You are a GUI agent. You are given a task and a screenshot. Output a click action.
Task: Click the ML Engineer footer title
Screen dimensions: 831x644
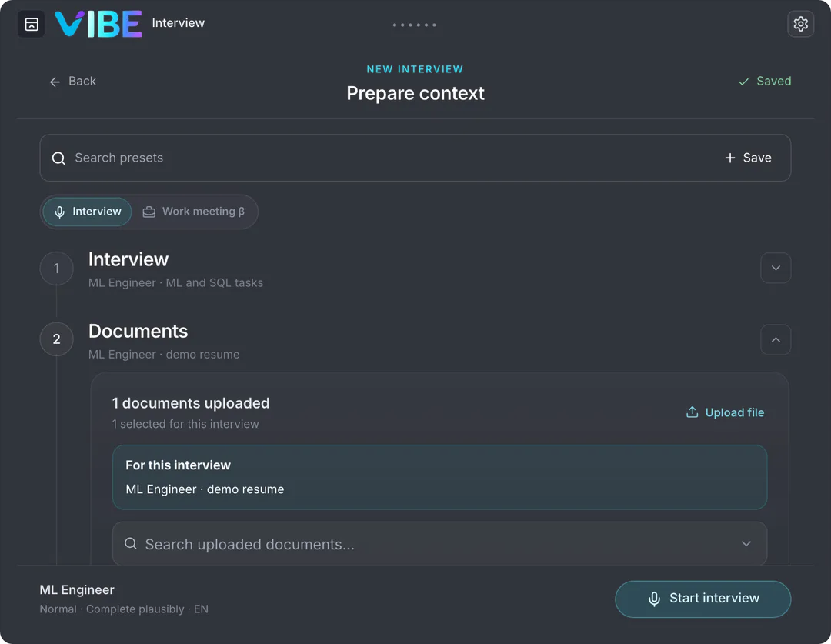(77, 590)
